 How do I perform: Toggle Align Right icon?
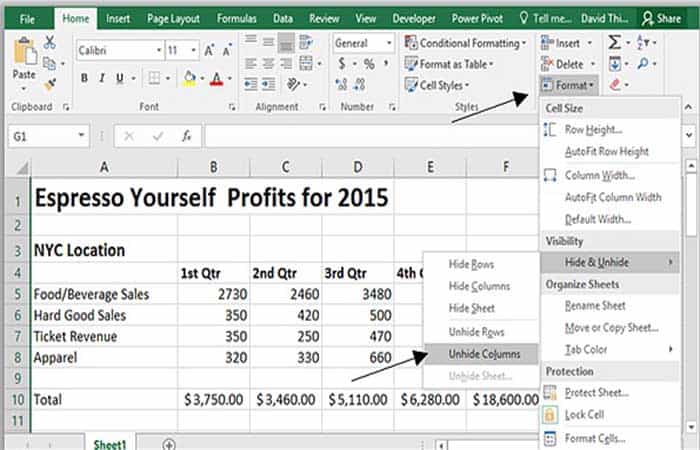pyautogui.click(x=286, y=63)
